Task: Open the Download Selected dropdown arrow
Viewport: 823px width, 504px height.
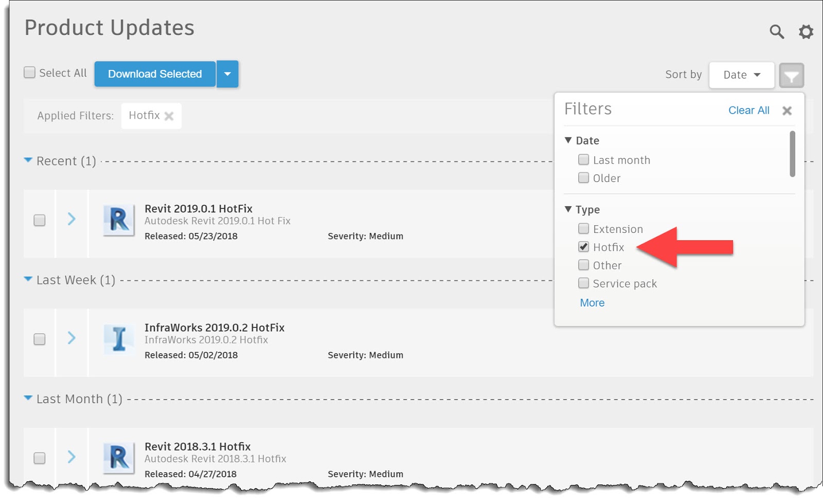Action: [x=227, y=74]
